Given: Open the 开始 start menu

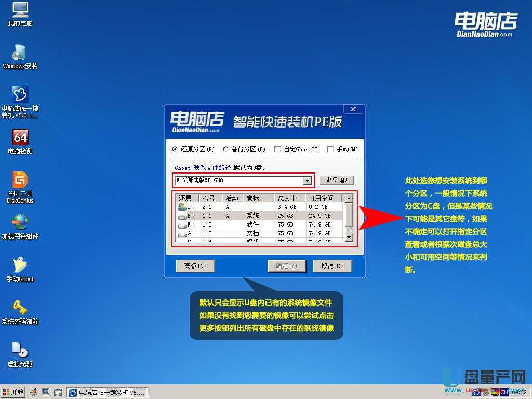Looking at the screenshot, I should pos(13,393).
